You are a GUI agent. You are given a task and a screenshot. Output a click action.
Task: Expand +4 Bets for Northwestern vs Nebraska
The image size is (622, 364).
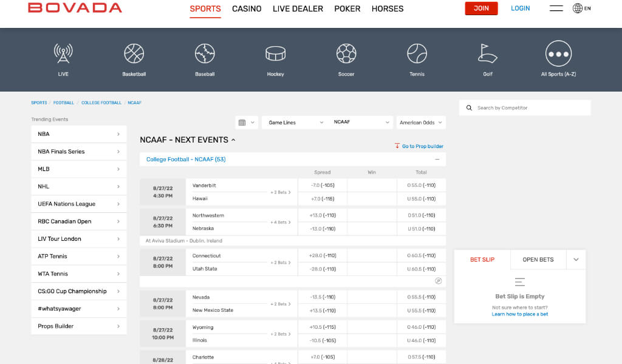pyautogui.click(x=281, y=222)
